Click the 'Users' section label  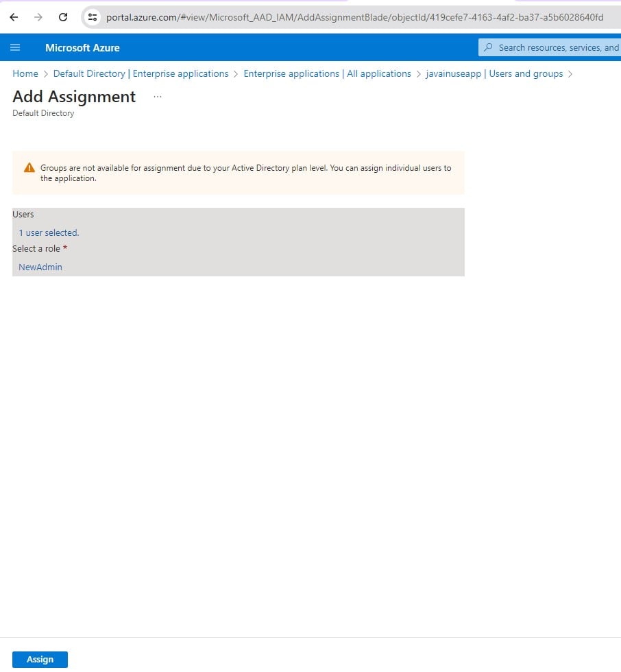pos(23,214)
